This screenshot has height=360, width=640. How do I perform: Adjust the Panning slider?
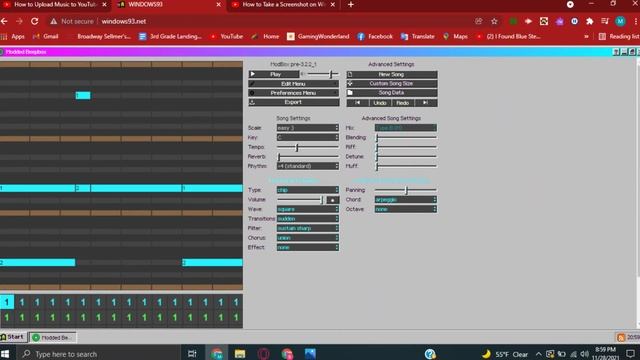tap(406, 190)
